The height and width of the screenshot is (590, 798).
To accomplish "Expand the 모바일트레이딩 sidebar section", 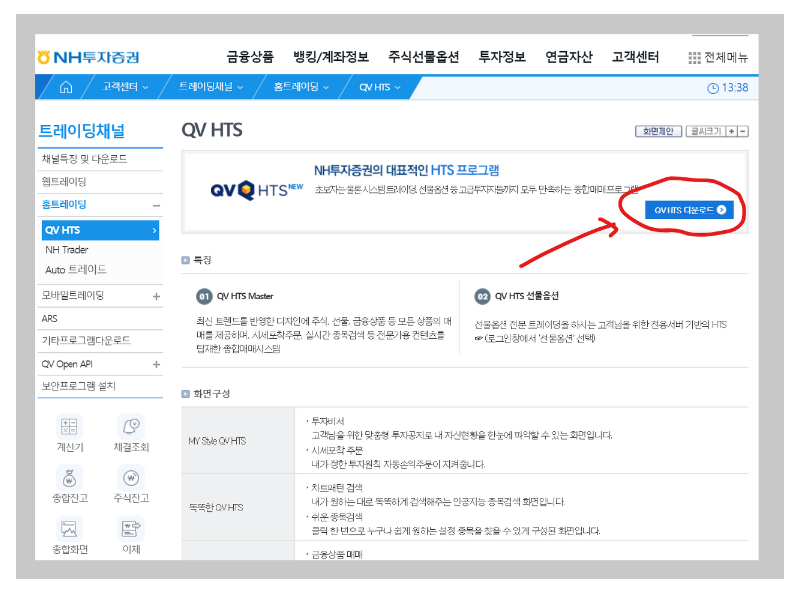I will pyautogui.click(x=156, y=296).
